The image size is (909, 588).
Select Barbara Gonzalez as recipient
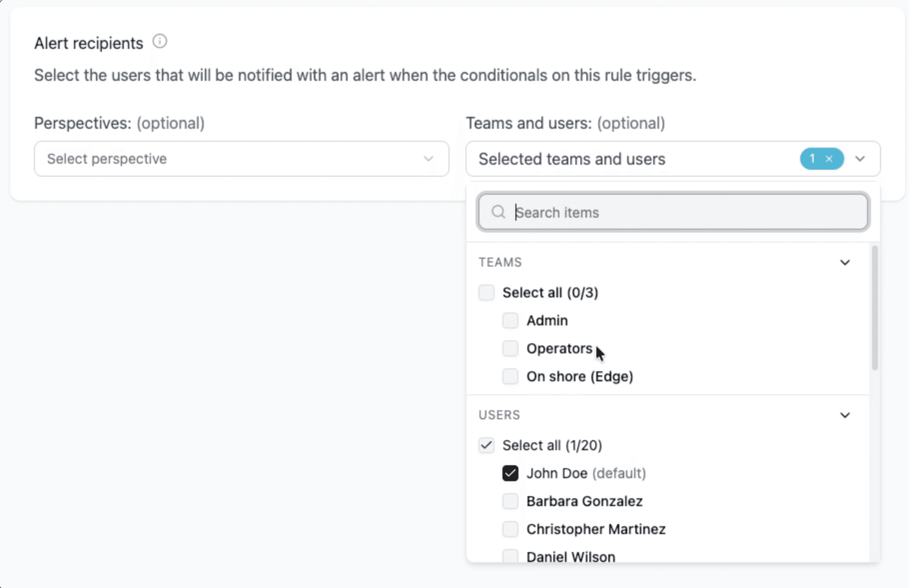tap(510, 501)
